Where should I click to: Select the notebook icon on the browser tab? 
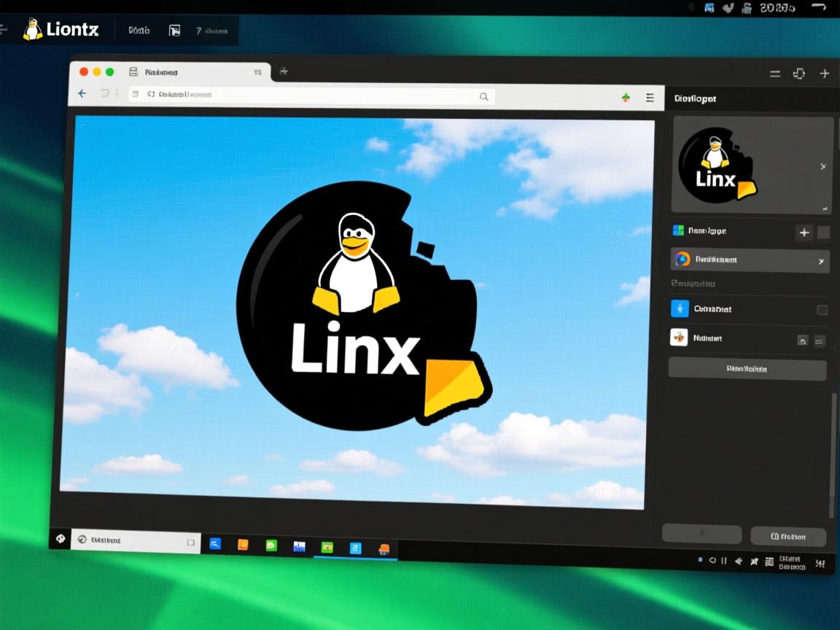tap(132, 72)
